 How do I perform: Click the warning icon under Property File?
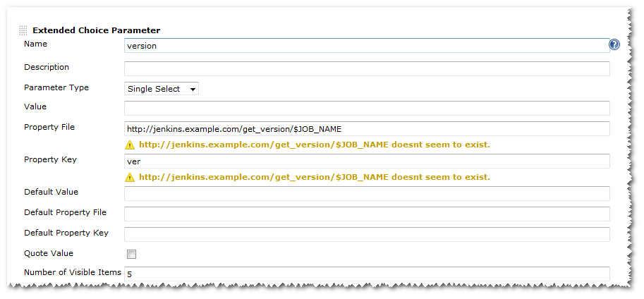(x=130, y=145)
